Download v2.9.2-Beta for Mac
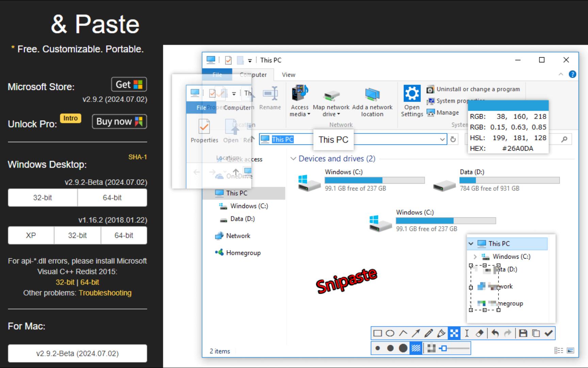 point(78,353)
